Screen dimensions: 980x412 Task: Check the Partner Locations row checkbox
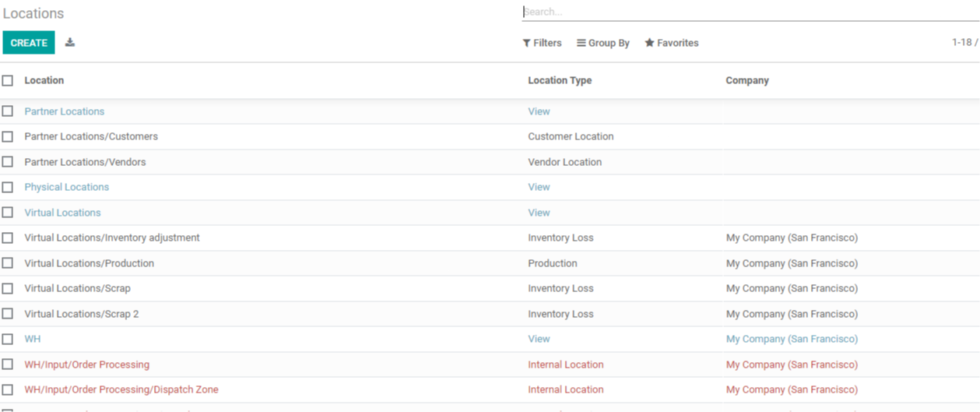click(x=8, y=111)
